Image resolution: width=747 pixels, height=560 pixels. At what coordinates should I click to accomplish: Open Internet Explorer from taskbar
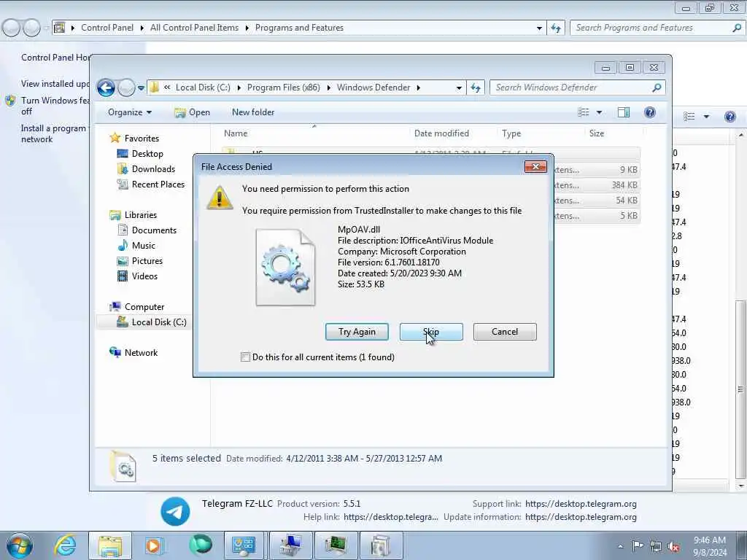[x=64, y=545]
